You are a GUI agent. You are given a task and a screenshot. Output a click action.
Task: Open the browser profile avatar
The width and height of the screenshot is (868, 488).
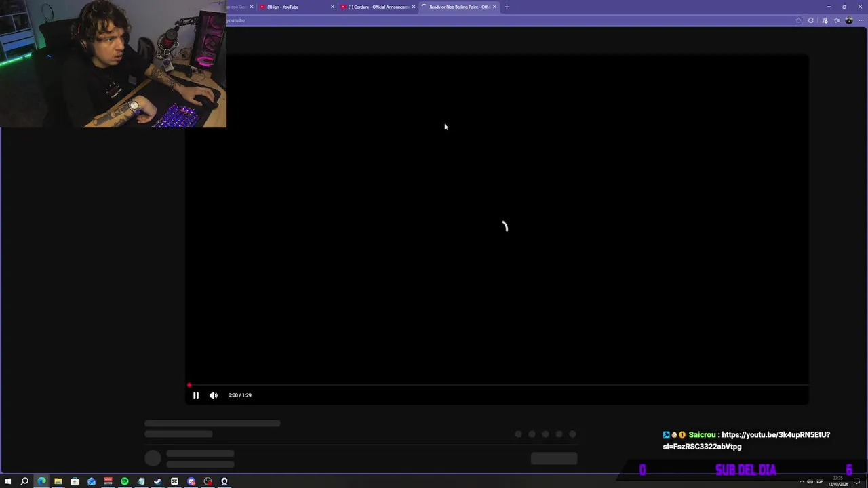(849, 20)
